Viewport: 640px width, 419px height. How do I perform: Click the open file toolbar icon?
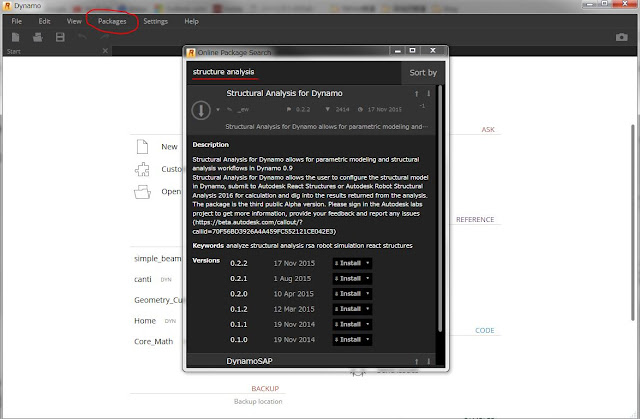tap(38, 37)
